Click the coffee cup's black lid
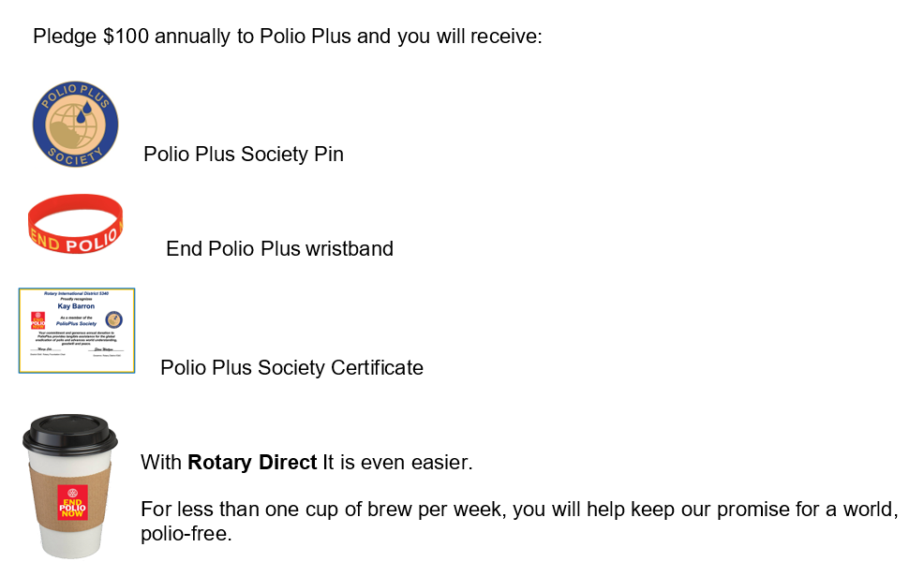 [69, 433]
